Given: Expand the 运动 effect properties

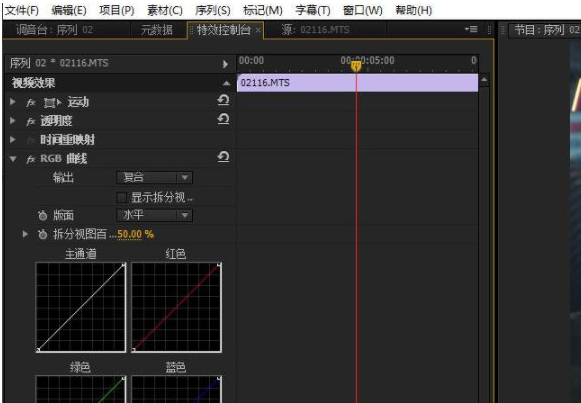Looking at the screenshot, I should pos(13,102).
